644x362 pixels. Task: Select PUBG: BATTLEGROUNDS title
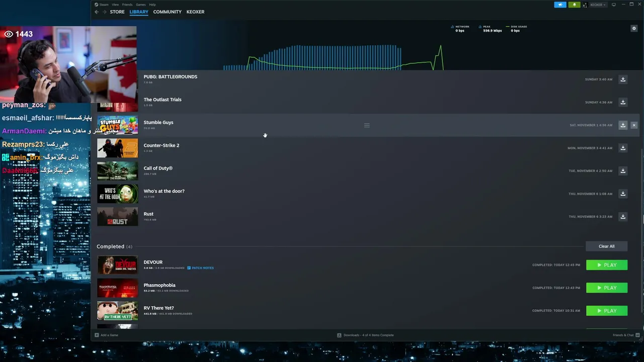tap(171, 76)
